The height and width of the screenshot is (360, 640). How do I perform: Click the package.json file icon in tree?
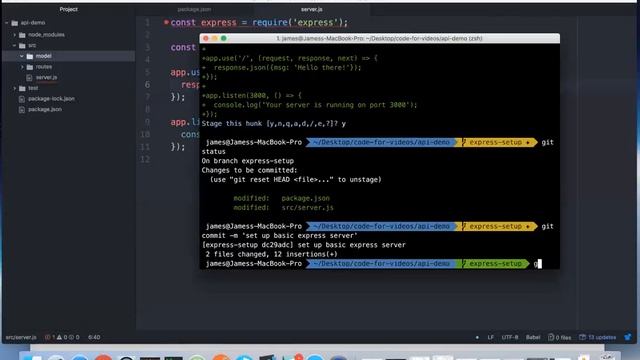coord(22,109)
